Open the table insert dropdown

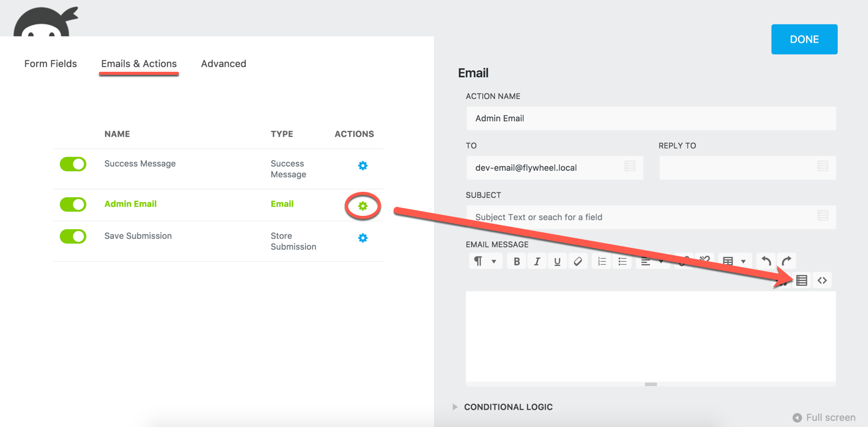coord(734,261)
